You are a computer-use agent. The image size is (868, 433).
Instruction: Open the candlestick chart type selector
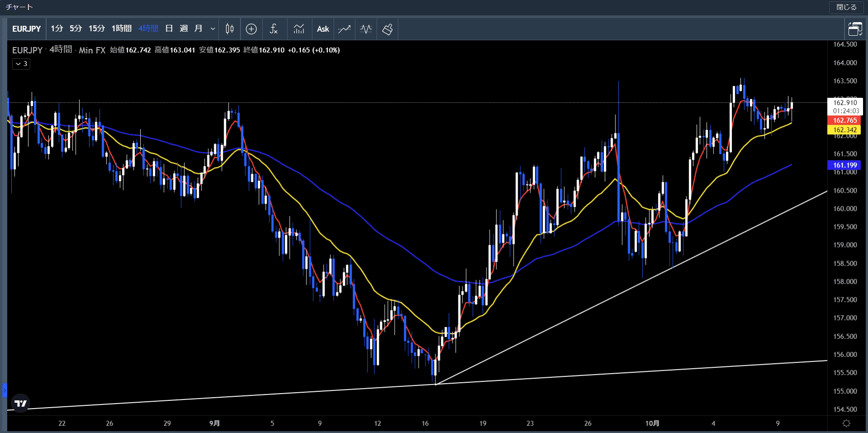tap(230, 29)
